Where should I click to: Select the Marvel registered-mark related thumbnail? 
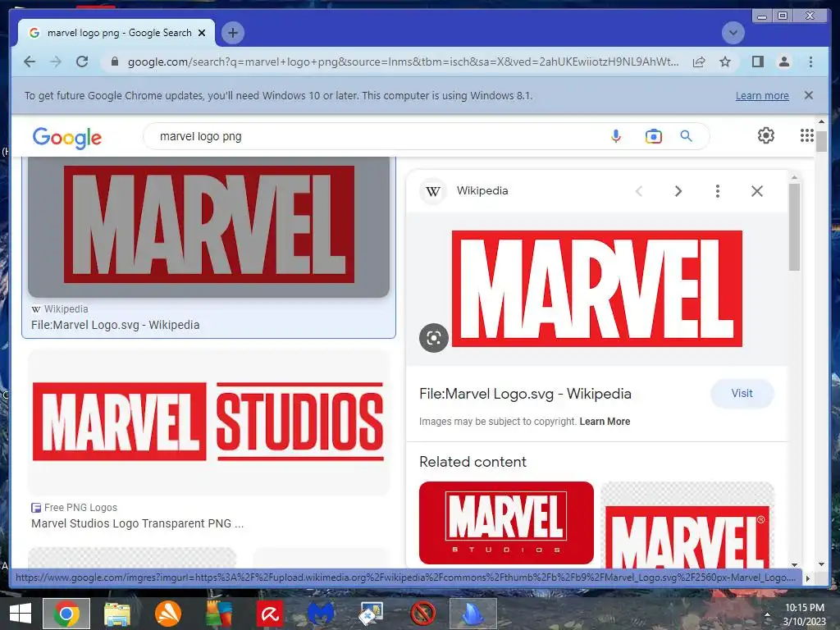(687, 525)
